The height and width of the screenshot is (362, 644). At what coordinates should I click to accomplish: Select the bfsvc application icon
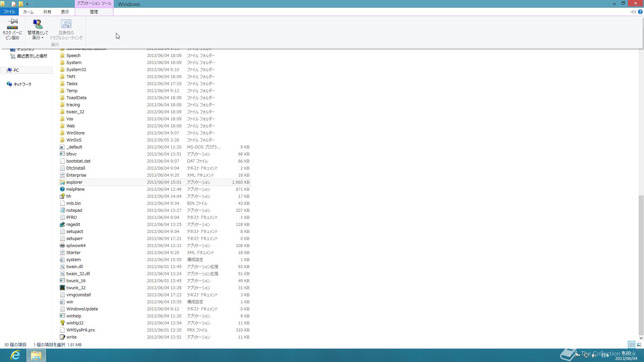[62, 154]
